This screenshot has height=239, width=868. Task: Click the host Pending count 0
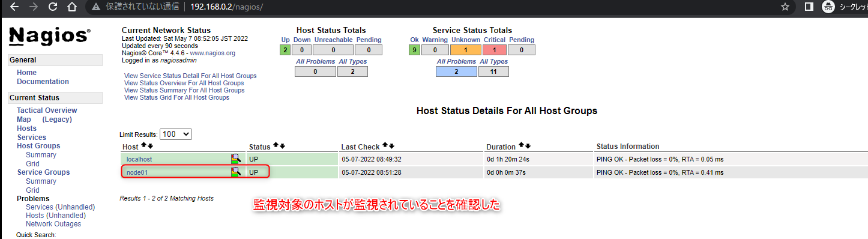click(x=368, y=50)
